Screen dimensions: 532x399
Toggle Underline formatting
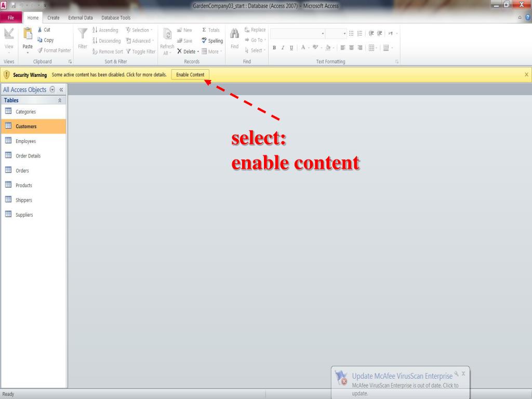(x=291, y=48)
